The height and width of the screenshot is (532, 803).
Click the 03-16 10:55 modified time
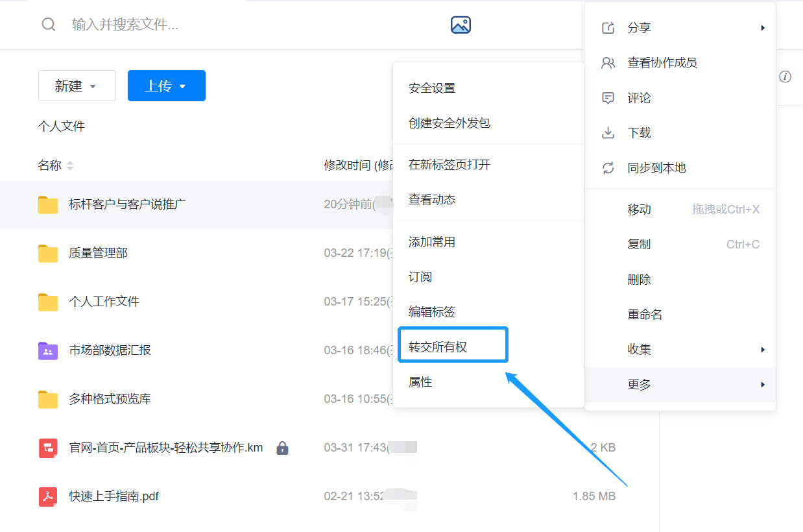point(357,399)
